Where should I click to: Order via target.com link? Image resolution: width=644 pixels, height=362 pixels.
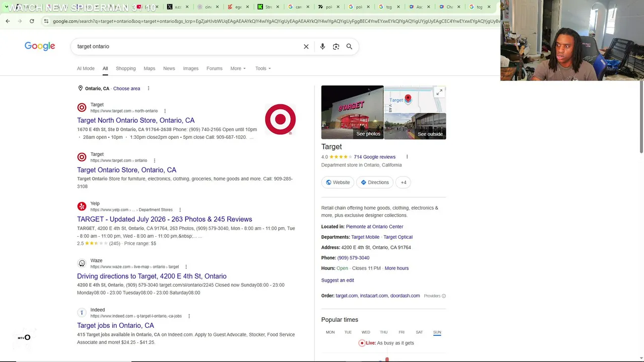pyautogui.click(x=347, y=296)
